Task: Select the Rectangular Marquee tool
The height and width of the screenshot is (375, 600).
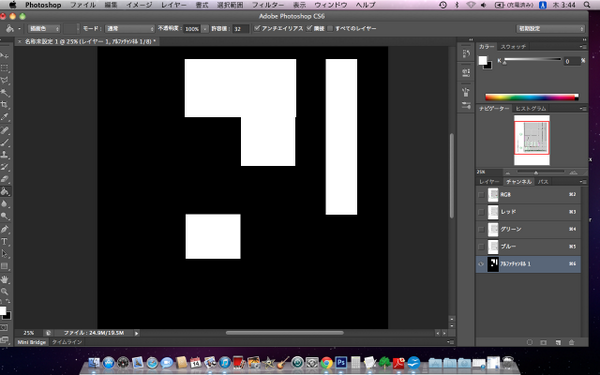Action: pos(5,68)
